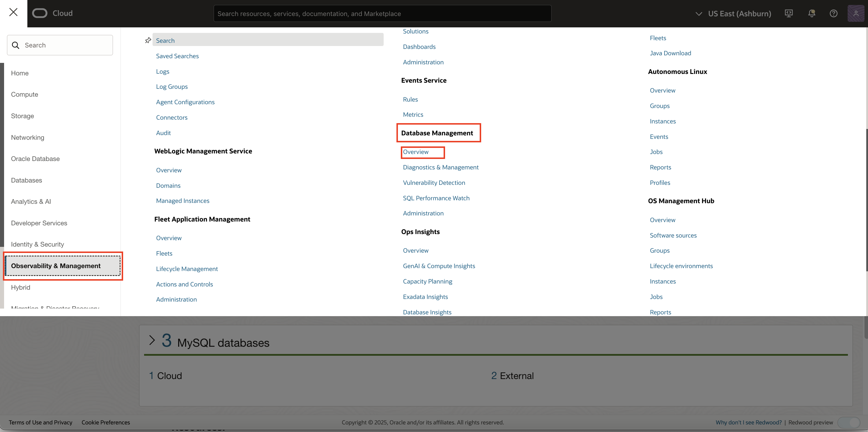Select Observability & Management in the sidebar
Viewport: 868px width, 432px height.
56,266
